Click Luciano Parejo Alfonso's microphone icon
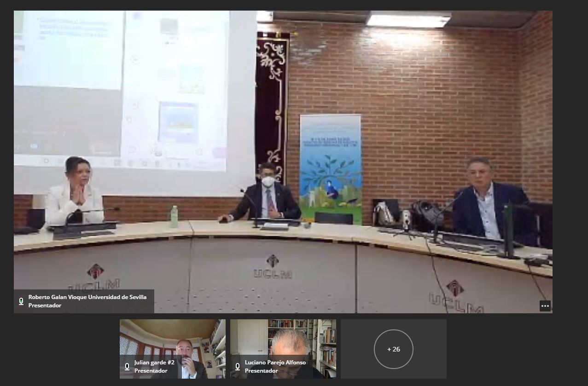 pos(238,367)
